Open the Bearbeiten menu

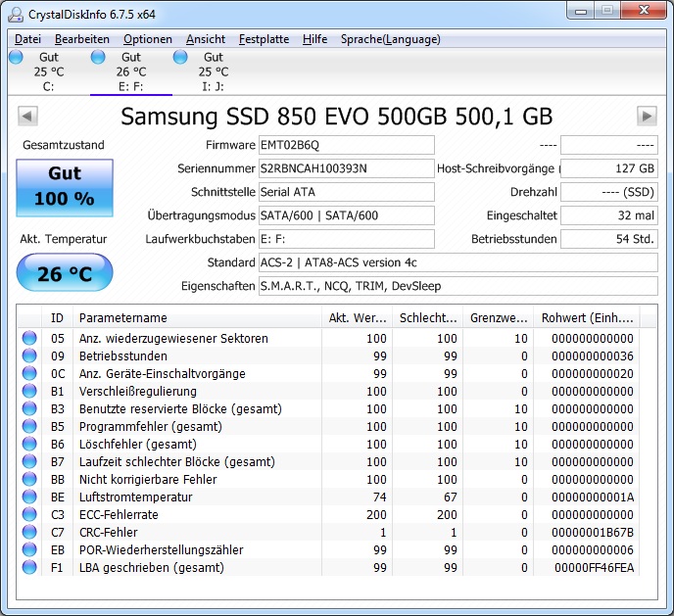[82, 39]
